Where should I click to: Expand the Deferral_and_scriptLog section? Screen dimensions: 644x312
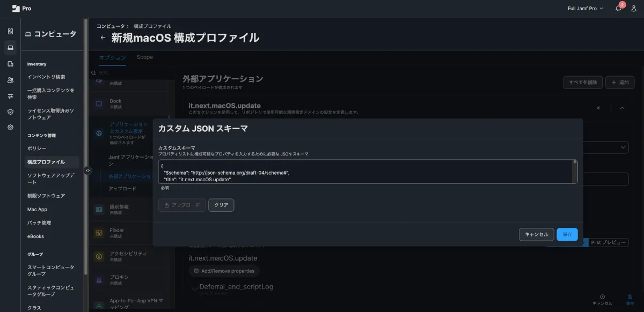pyautogui.click(x=195, y=288)
